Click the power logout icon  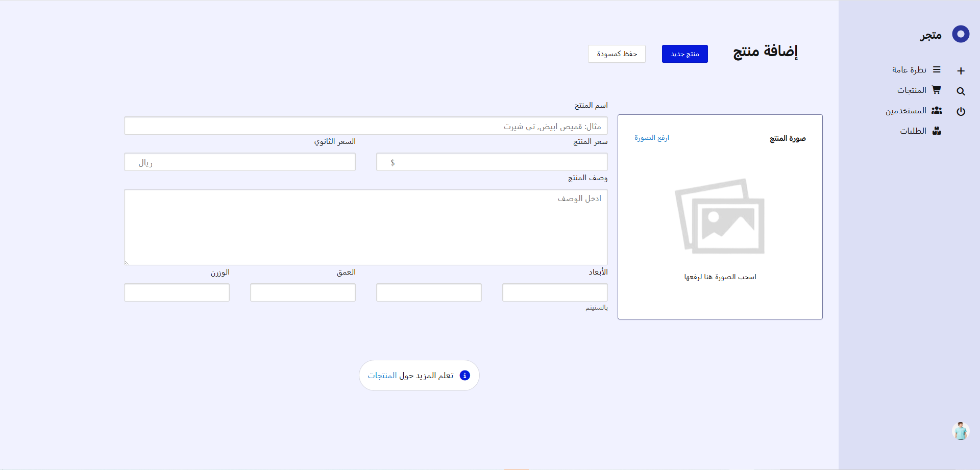(x=961, y=111)
